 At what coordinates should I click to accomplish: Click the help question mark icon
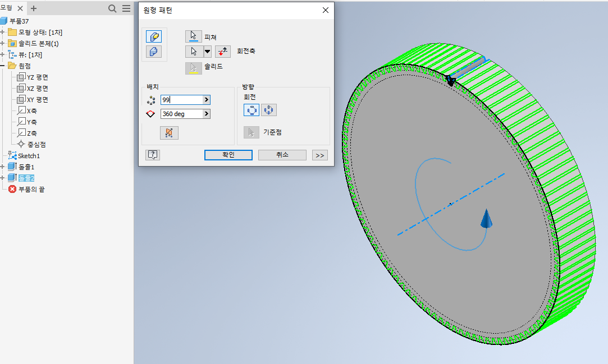[152, 155]
